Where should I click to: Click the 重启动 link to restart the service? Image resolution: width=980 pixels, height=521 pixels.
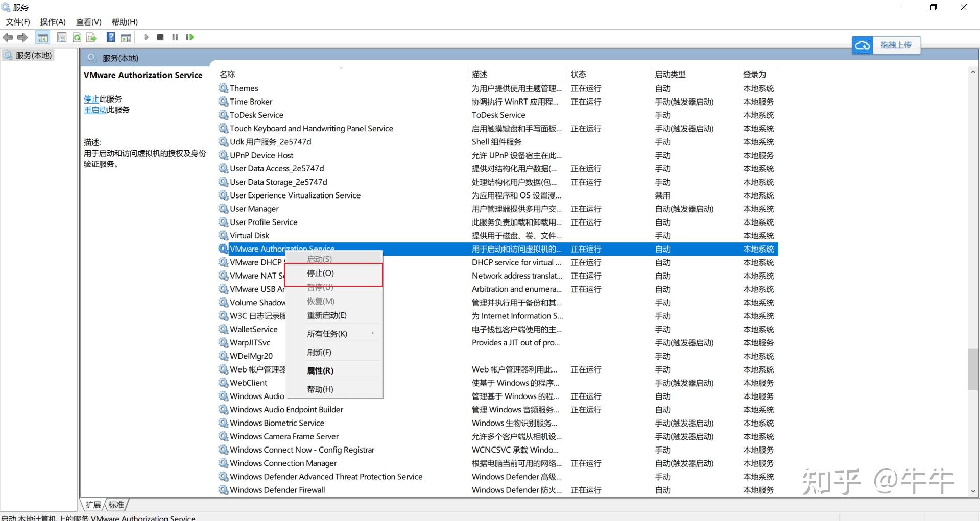[x=95, y=110]
